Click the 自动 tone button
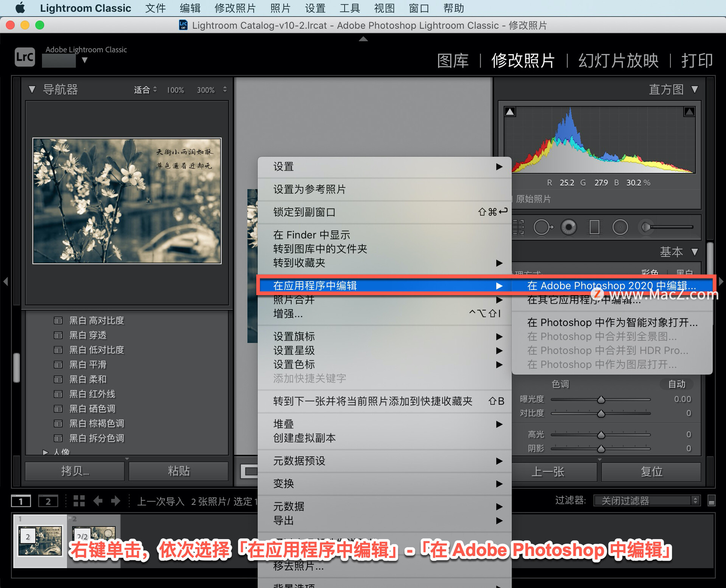The image size is (726, 588). pos(676,384)
